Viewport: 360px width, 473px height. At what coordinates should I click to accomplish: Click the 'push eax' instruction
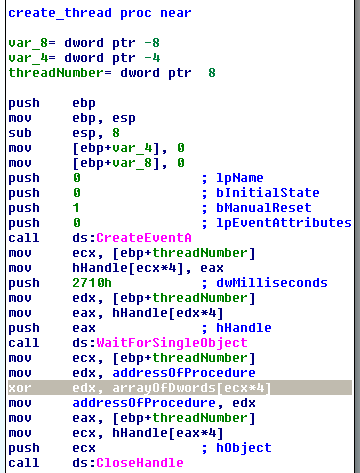pyautogui.click(x=52, y=328)
